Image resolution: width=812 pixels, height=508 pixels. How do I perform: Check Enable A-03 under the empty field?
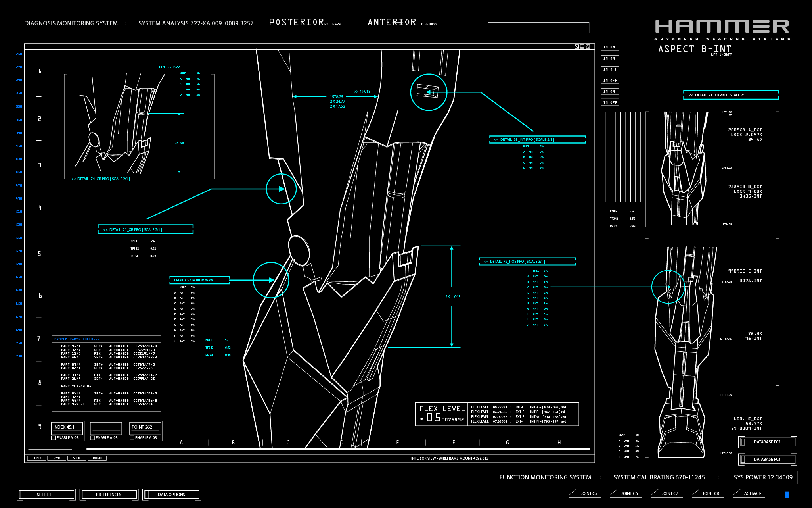[92, 438]
